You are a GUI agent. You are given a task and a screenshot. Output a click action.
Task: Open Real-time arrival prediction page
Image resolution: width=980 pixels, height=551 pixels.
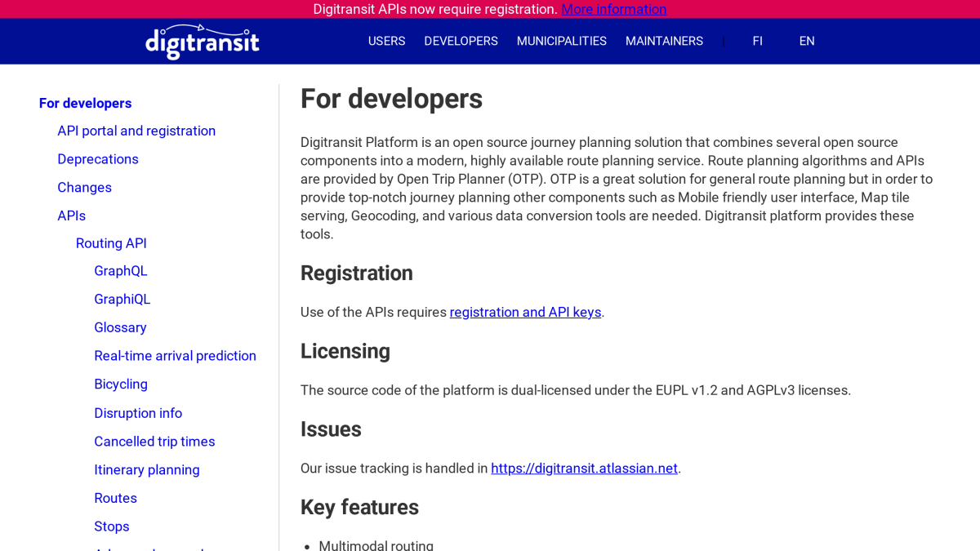tap(175, 356)
